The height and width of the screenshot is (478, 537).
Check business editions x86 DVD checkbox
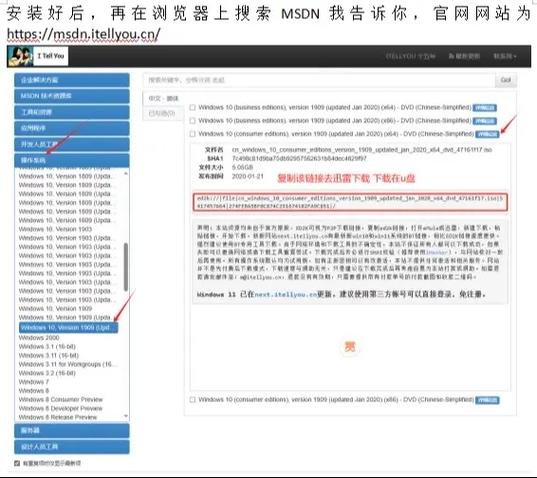tap(192, 121)
